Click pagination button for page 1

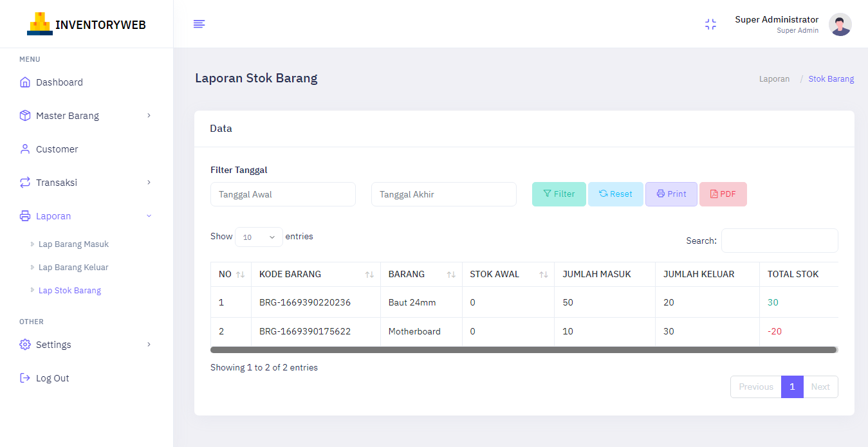[792, 387]
